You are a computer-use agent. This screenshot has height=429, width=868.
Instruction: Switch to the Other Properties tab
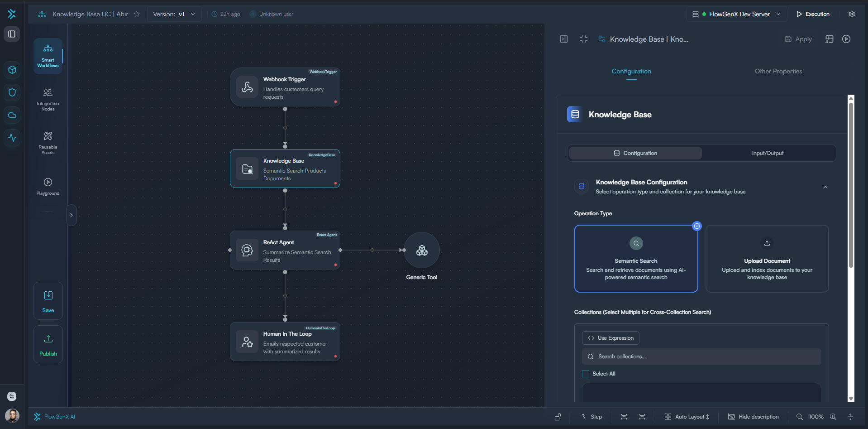tap(778, 71)
